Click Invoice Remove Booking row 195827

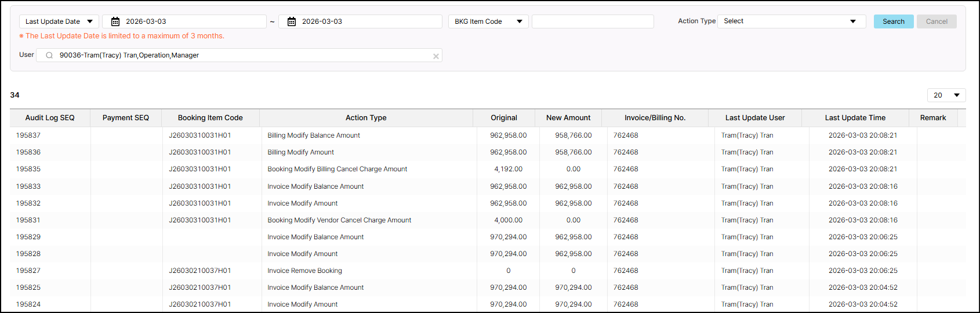point(304,271)
